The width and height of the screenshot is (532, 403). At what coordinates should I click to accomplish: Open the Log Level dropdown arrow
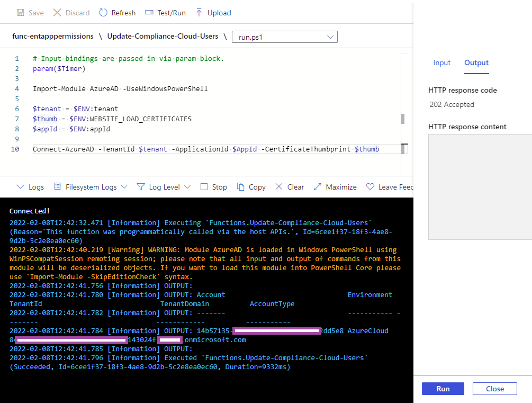click(x=187, y=187)
